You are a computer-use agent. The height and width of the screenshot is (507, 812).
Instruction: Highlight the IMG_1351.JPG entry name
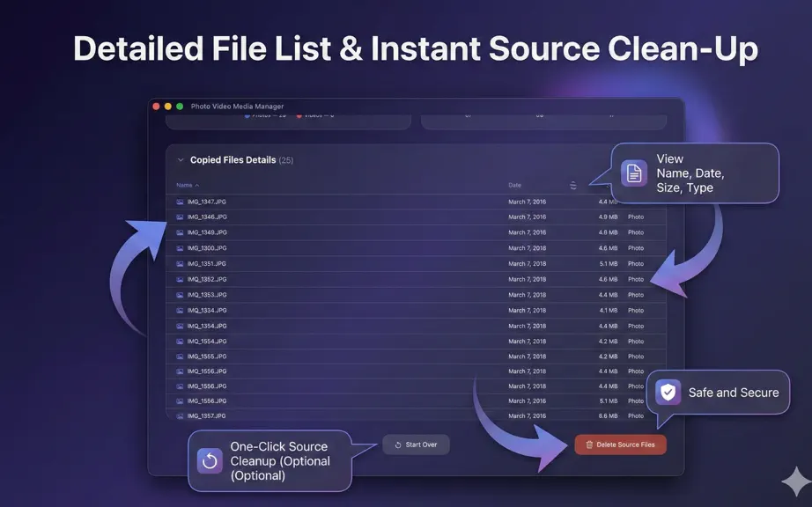pyautogui.click(x=207, y=264)
